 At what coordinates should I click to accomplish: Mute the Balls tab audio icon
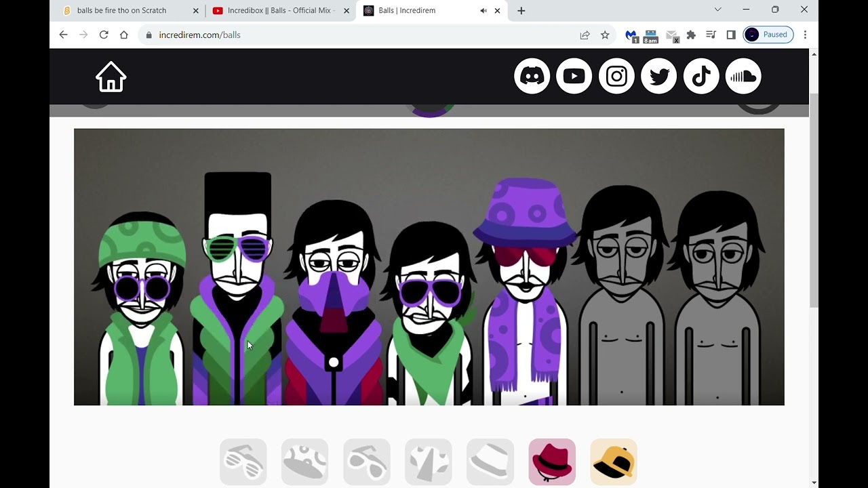(484, 11)
